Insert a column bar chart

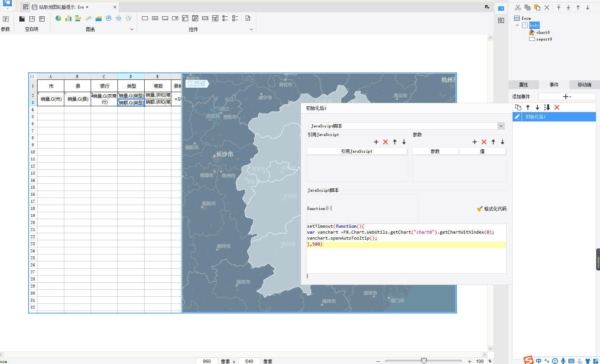68,18
